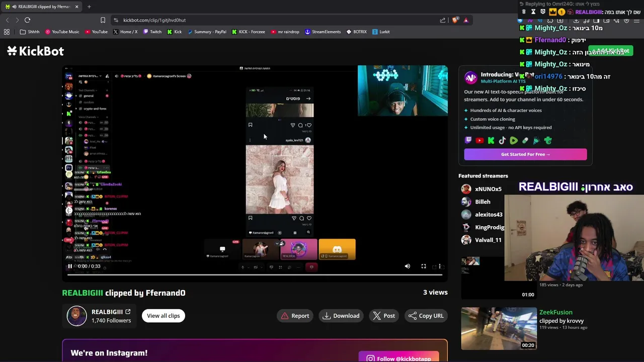Image resolution: width=644 pixels, height=362 pixels.
Task: Bookmark this page icon
Action: click(x=103, y=20)
